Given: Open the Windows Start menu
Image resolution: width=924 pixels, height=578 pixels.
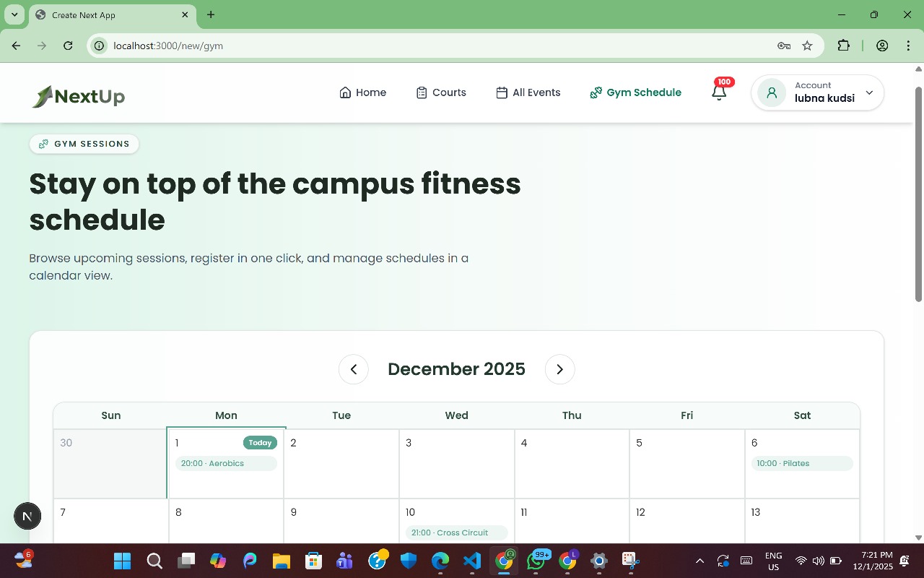Looking at the screenshot, I should click(123, 561).
